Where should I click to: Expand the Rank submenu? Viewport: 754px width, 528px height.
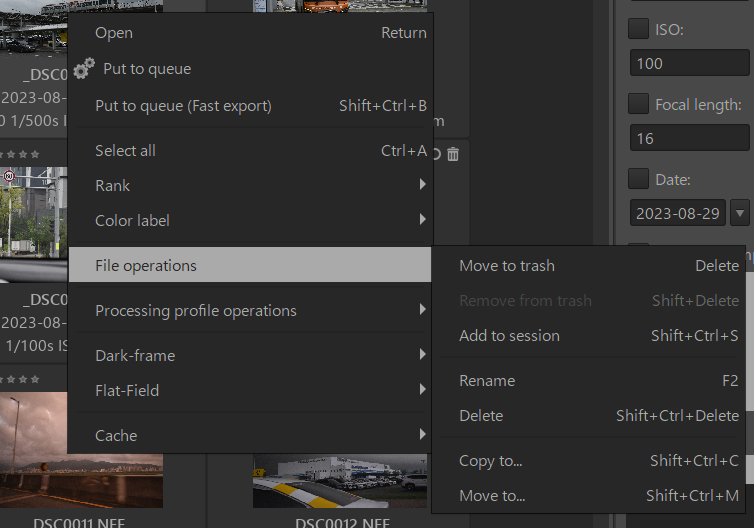point(250,185)
